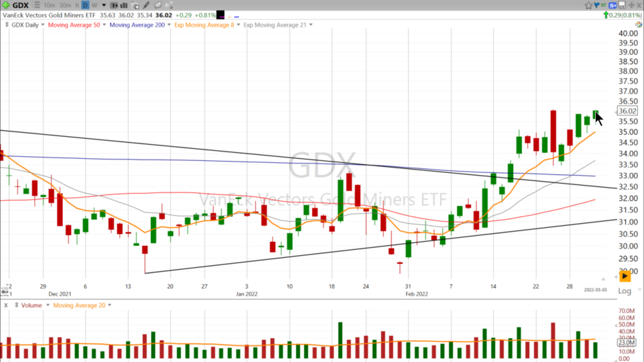Click the small icon at bottom-left of time axis

coord(5,291)
